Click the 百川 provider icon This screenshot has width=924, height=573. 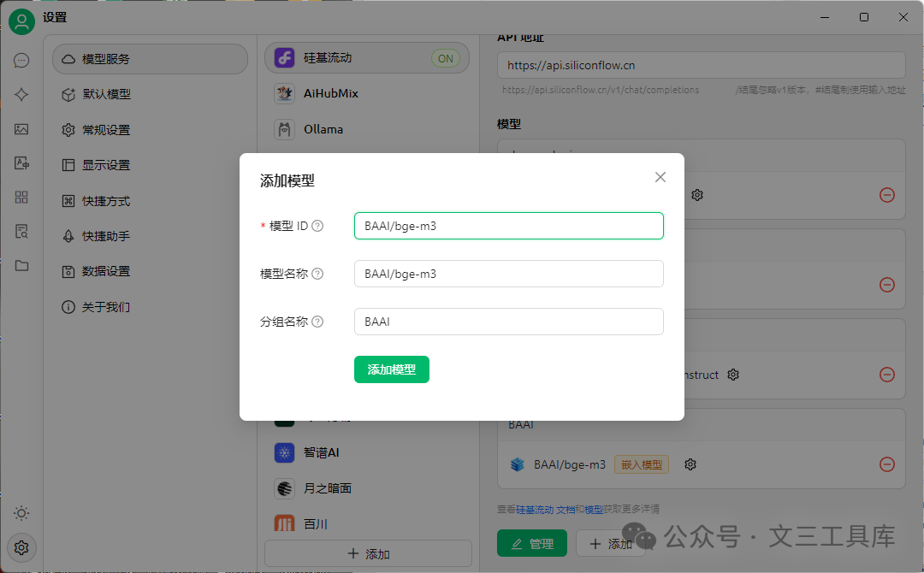click(285, 523)
